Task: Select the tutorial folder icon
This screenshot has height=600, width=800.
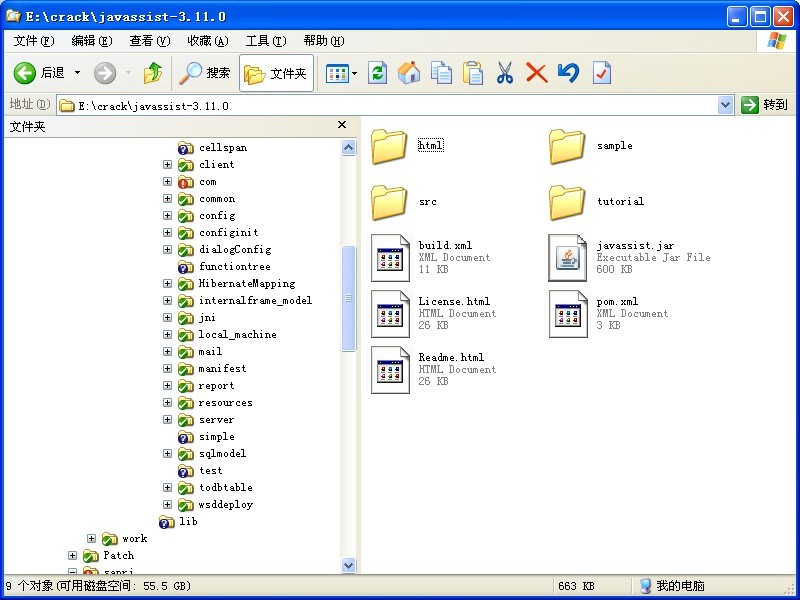Action: 566,203
